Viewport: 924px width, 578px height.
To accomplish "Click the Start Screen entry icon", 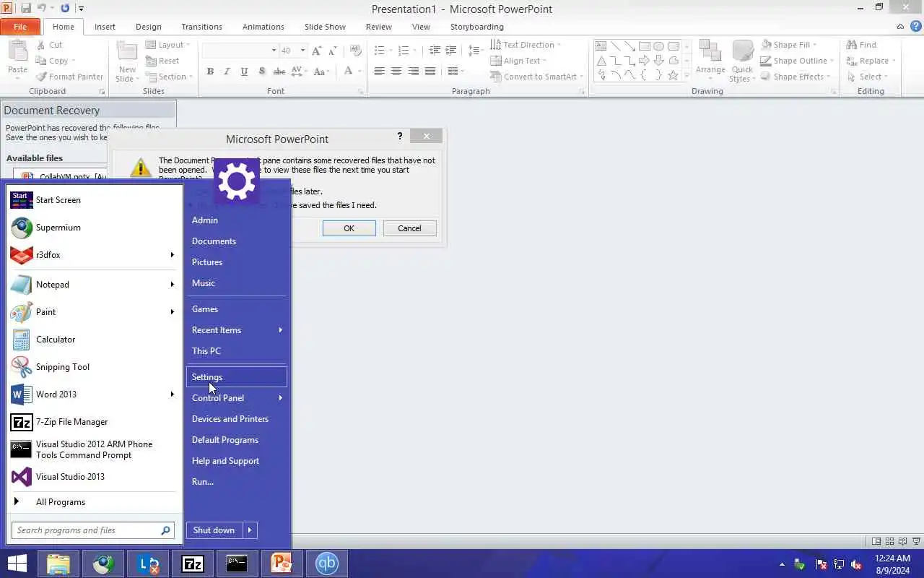I will pyautogui.click(x=22, y=200).
